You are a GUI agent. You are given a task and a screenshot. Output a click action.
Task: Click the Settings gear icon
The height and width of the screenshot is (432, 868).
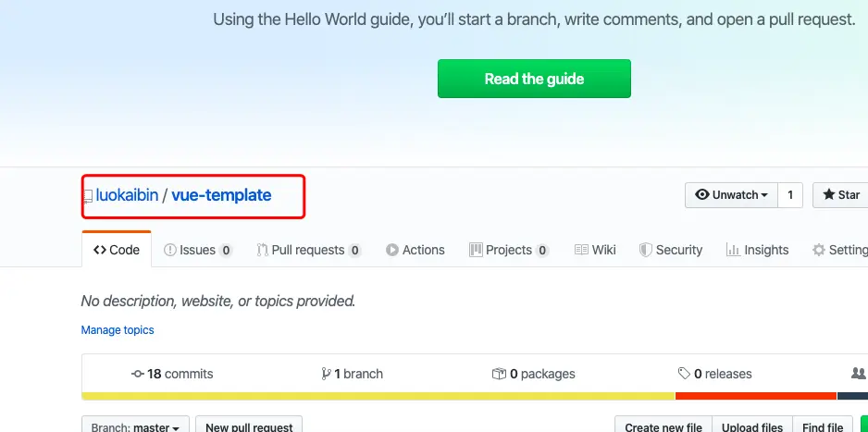818,250
